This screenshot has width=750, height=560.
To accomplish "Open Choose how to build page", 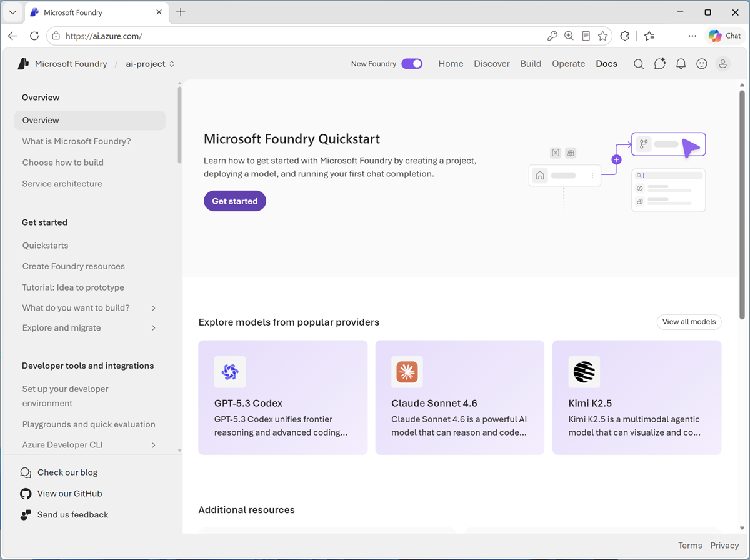I will click(x=63, y=162).
